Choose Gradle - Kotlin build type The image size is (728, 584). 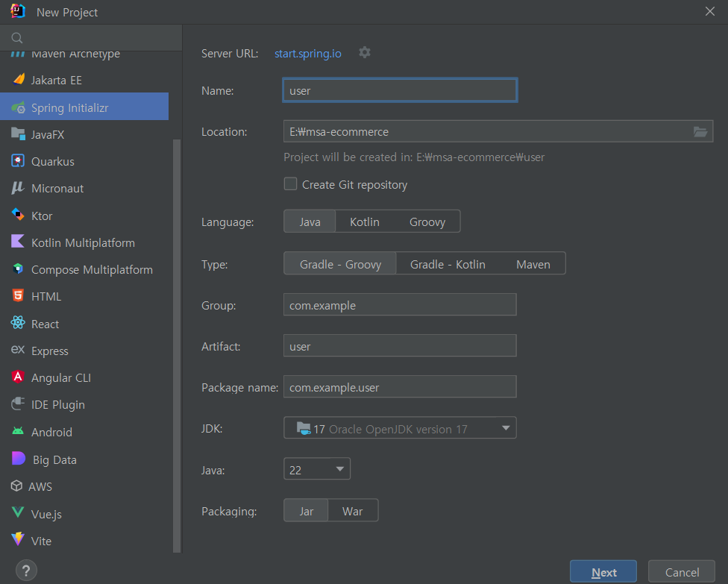448,264
